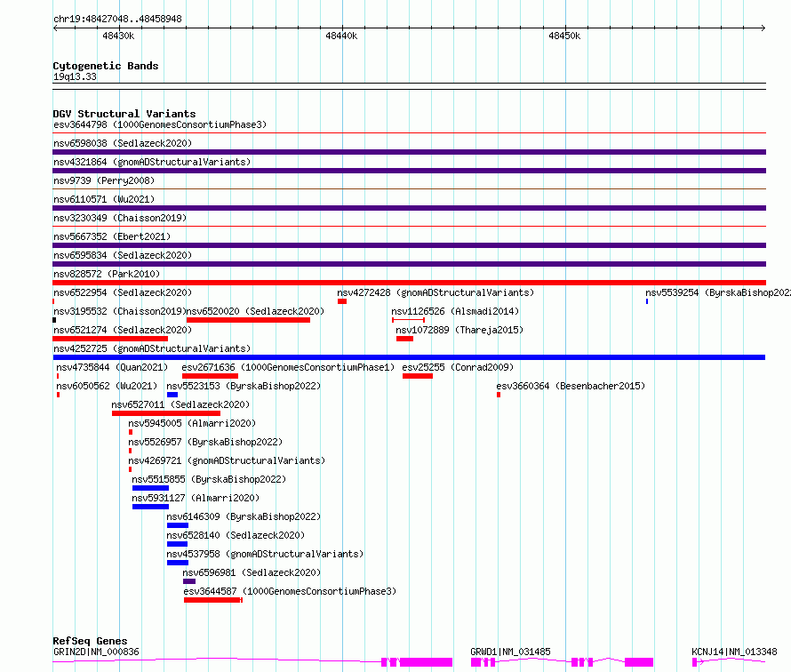Image resolution: width=791 pixels, height=672 pixels.
Task: Click the nsv1126526 Alsmadi2014 variant glyph
Action: coord(408,320)
